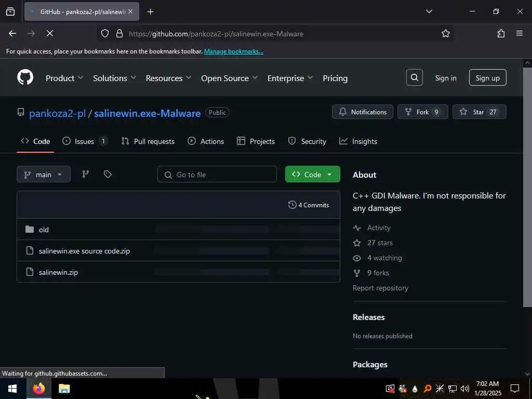
Task: Switch to the Issues tab
Action: tap(85, 141)
